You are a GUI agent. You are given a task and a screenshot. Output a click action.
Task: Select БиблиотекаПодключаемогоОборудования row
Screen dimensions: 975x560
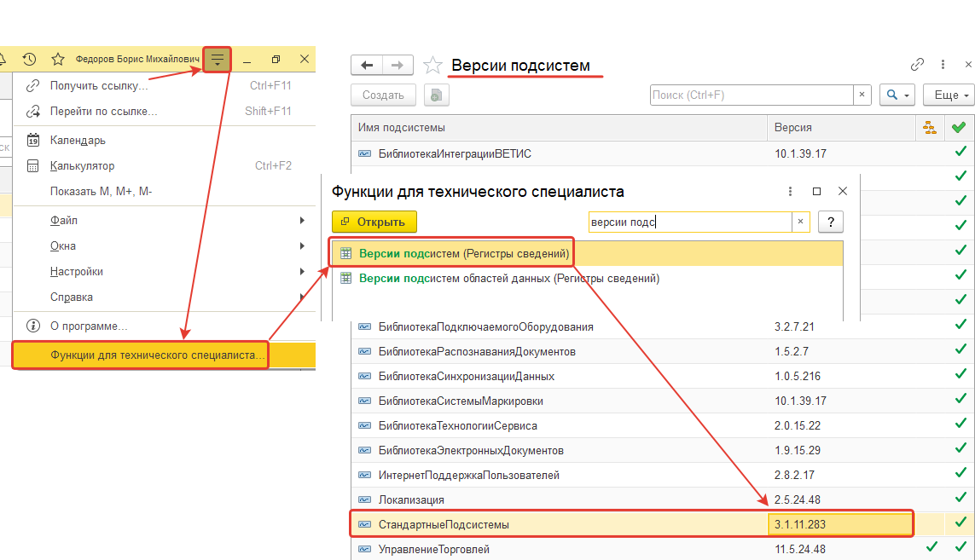tap(662, 327)
